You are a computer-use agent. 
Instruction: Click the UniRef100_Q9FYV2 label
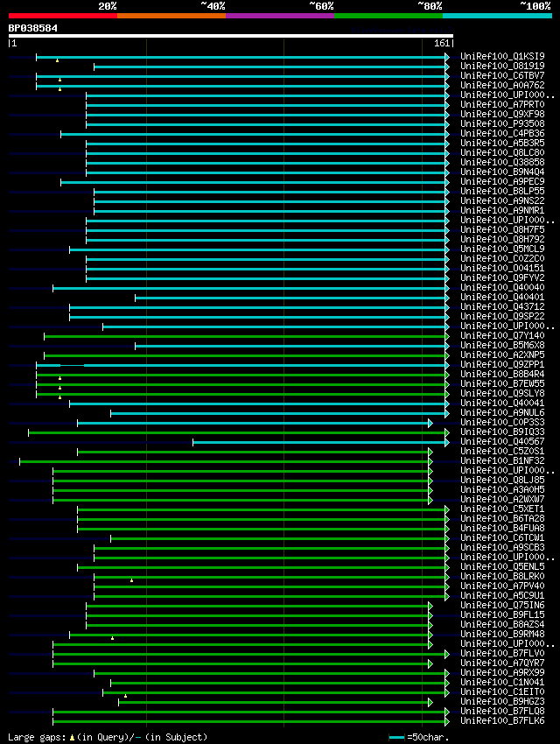click(502, 278)
